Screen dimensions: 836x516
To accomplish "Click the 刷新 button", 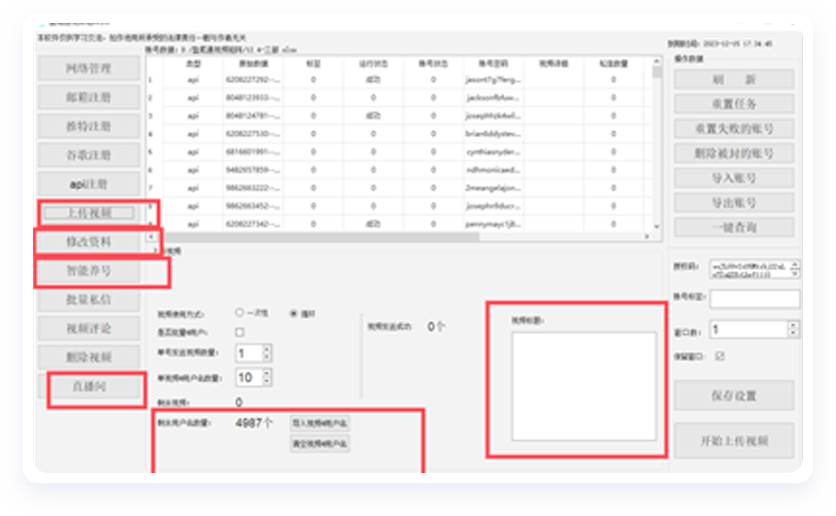I will coord(734,79).
